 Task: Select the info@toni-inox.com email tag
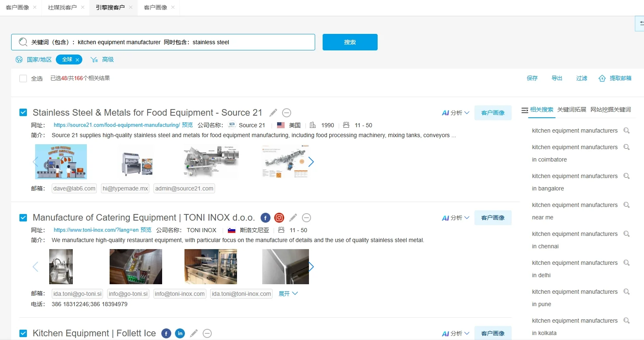point(180,294)
